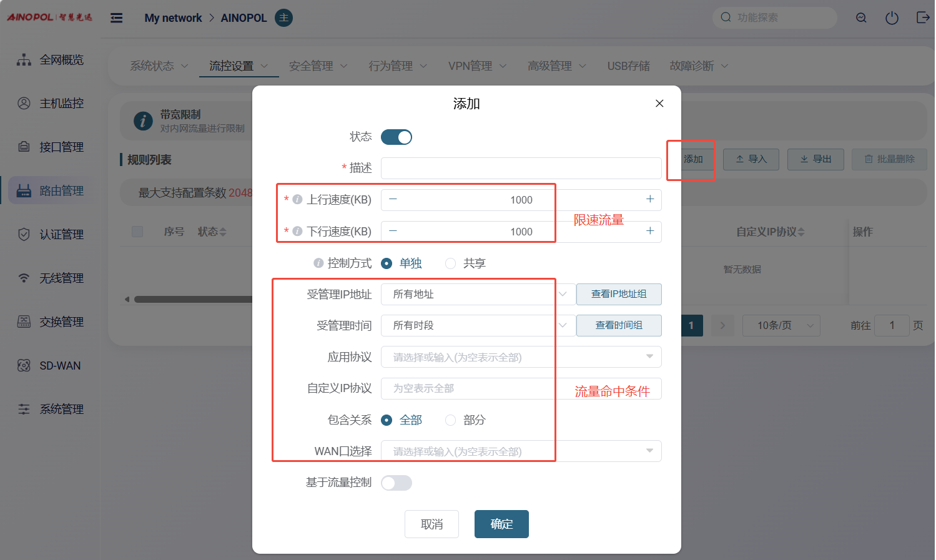The height and width of the screenshot is (560, 936).
Task: Select 部分 for 包含关系
Action: click(x=450, y=420)
